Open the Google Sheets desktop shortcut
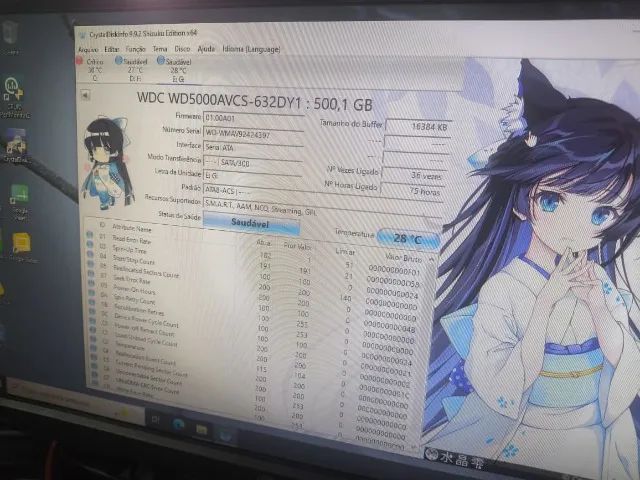Image resolution: width=640 pixels, height=480 pixels. [x=19, y=202]
